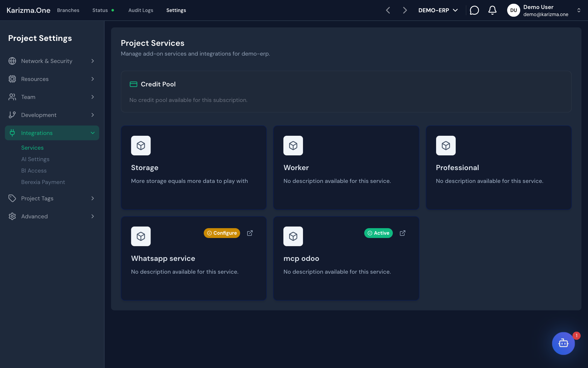
Task: Click the red notification badge on chatbot
Action: coord(577,336)
